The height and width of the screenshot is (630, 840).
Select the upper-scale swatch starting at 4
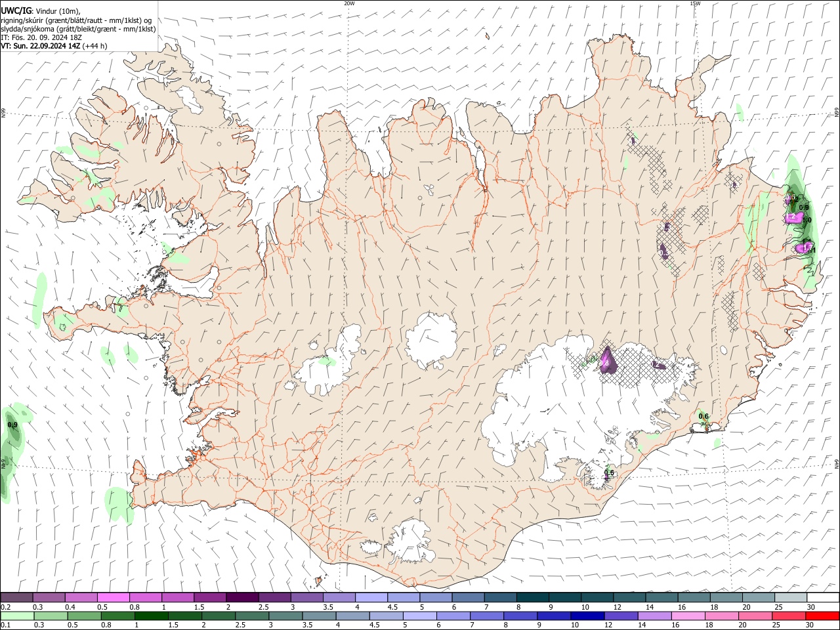tap(371, 598)
